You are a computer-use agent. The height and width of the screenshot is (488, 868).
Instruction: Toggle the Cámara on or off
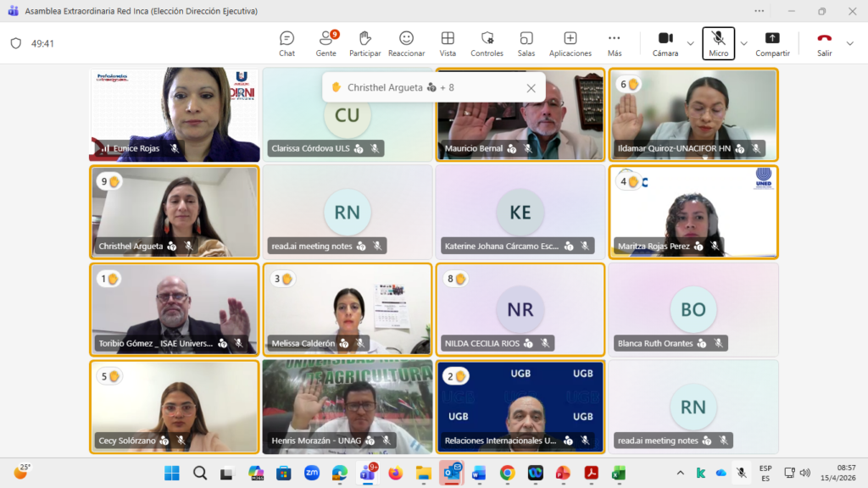point(665,43)
